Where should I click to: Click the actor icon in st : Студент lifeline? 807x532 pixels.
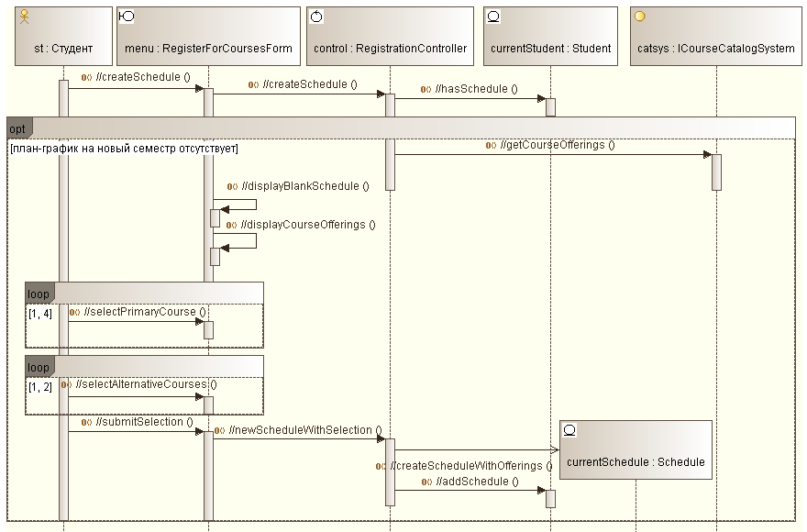[24, 17]
